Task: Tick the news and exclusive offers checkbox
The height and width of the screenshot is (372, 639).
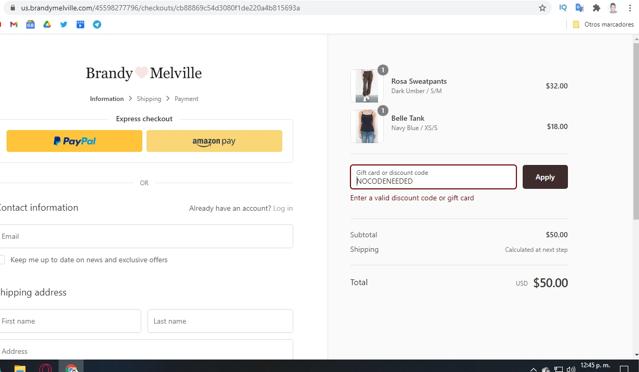Action: pyautogui.click(x=2, y=260)
